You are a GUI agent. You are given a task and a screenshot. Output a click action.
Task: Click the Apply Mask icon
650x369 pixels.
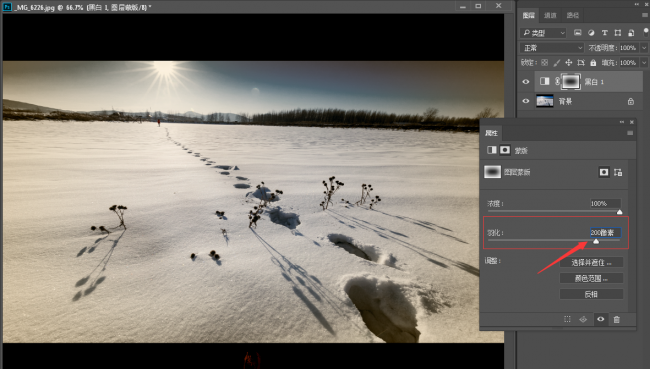(x=583, y=319)
